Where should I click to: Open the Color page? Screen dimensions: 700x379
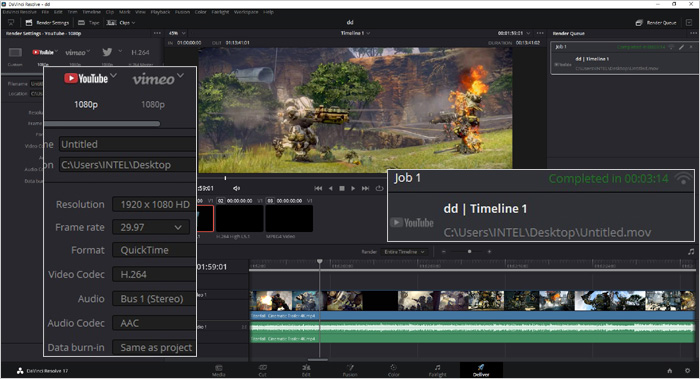[x=393, y=371]
